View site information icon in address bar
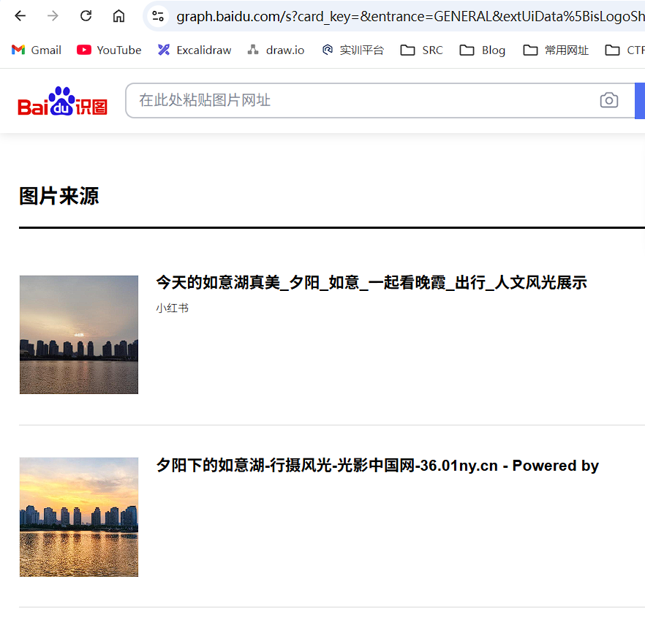Image resolution: width=645 pixels, height=644 pixels. (x=158, y=16)
